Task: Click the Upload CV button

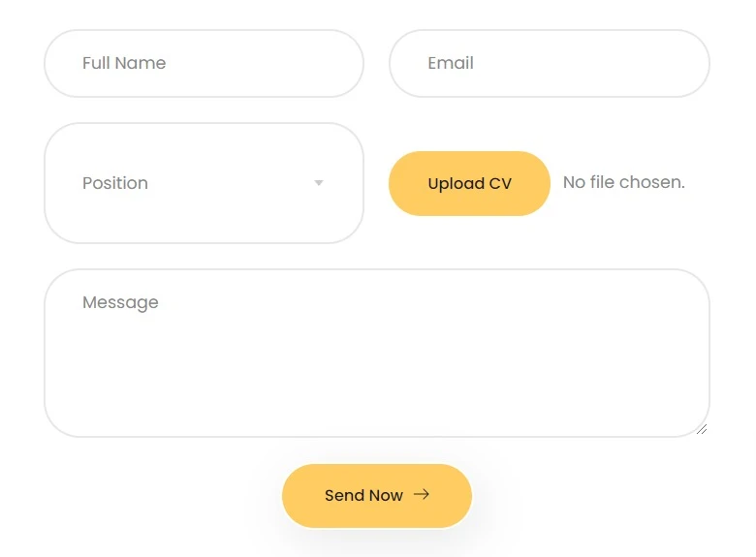Action: coord(470,184)
